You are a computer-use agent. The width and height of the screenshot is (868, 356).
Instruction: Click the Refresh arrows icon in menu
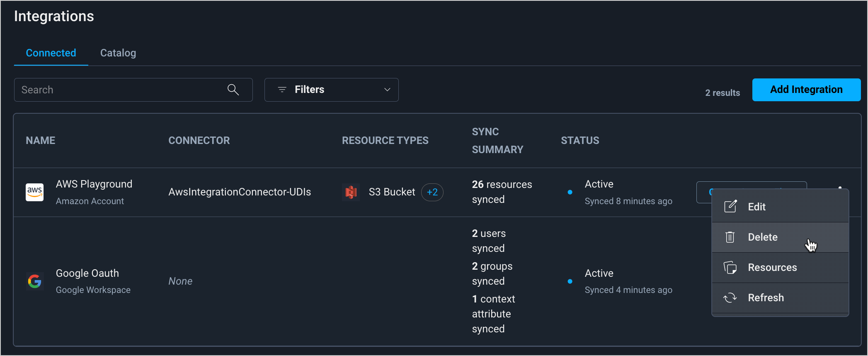pos(730,298)
